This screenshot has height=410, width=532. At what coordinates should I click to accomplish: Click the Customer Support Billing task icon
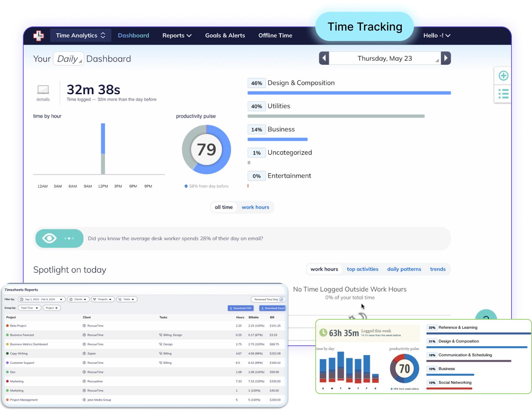(x=160, y=363)
